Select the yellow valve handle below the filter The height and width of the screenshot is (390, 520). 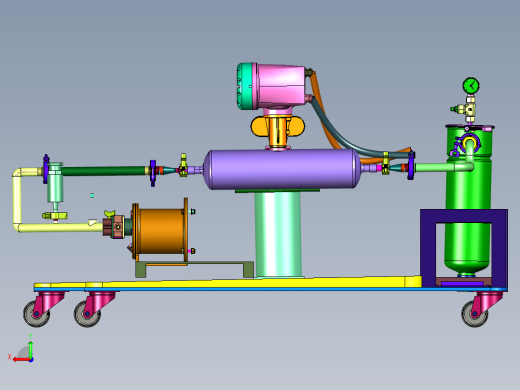click(55, 216)
